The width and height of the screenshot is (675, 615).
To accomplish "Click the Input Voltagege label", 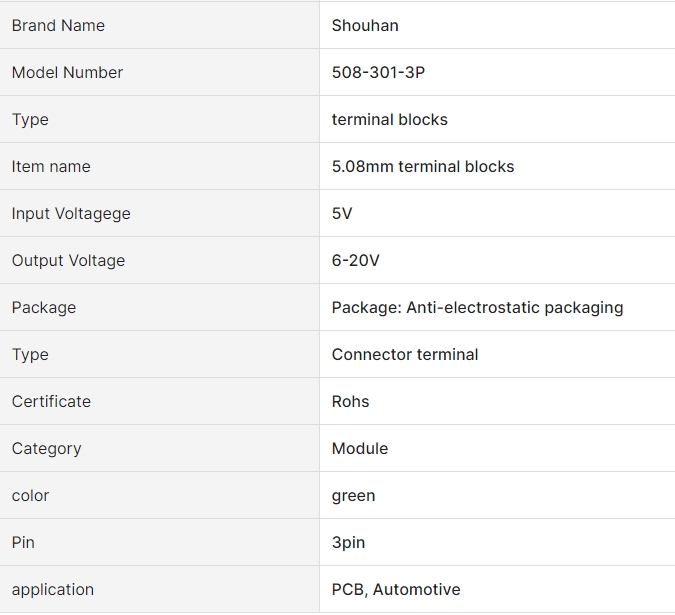I will click(71, 213).
